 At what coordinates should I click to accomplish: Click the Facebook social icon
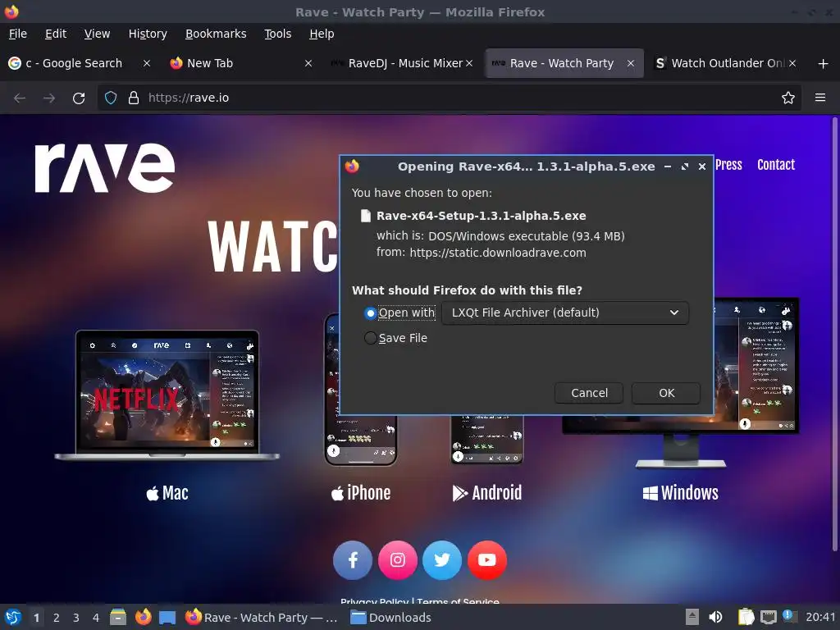pyautogui.click(x=353, y=560)
